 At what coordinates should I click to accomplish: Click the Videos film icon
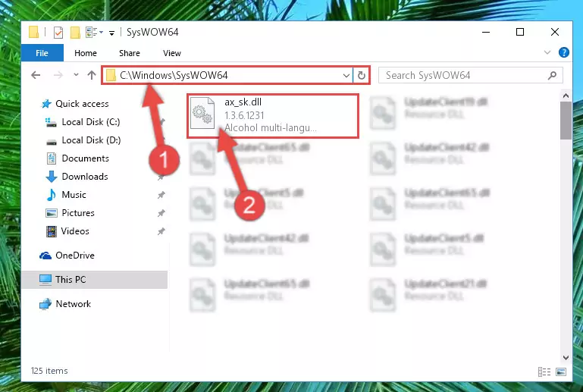52,231
